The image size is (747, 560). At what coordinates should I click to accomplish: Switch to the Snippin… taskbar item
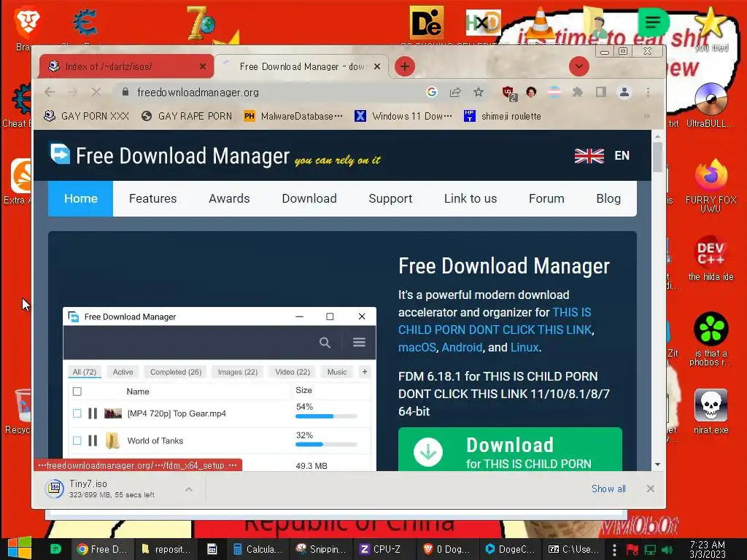pos(321,549)
